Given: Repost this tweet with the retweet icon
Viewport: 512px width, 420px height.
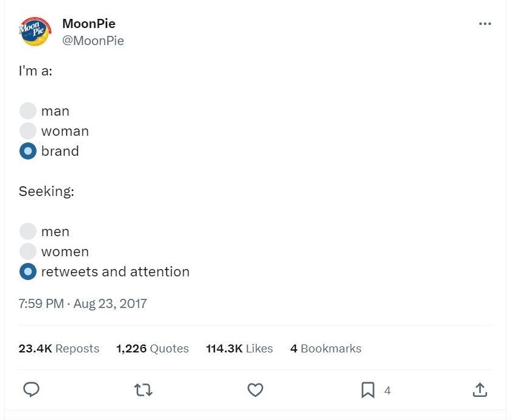Looking at the screenshot, I should pyautogui.click(x=144, y=390).
